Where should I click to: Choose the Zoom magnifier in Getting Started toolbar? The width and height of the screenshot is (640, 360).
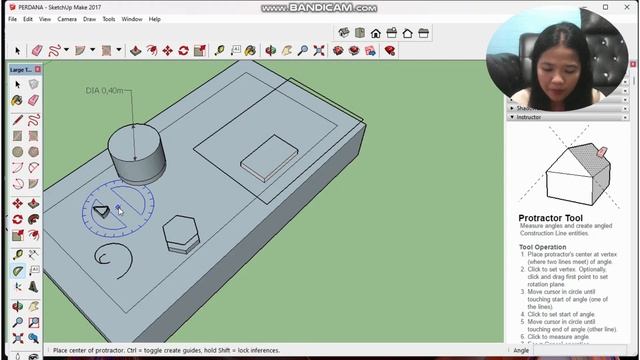303,51
